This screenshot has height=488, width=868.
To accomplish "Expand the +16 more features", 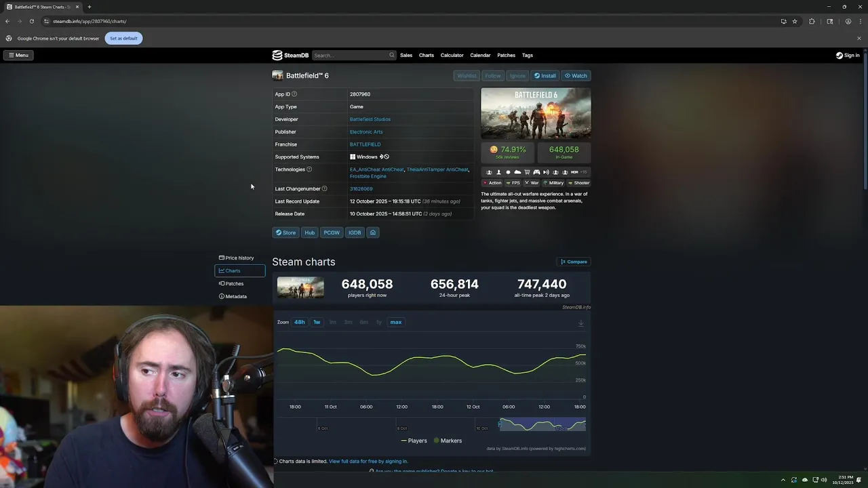I will 584,172.
